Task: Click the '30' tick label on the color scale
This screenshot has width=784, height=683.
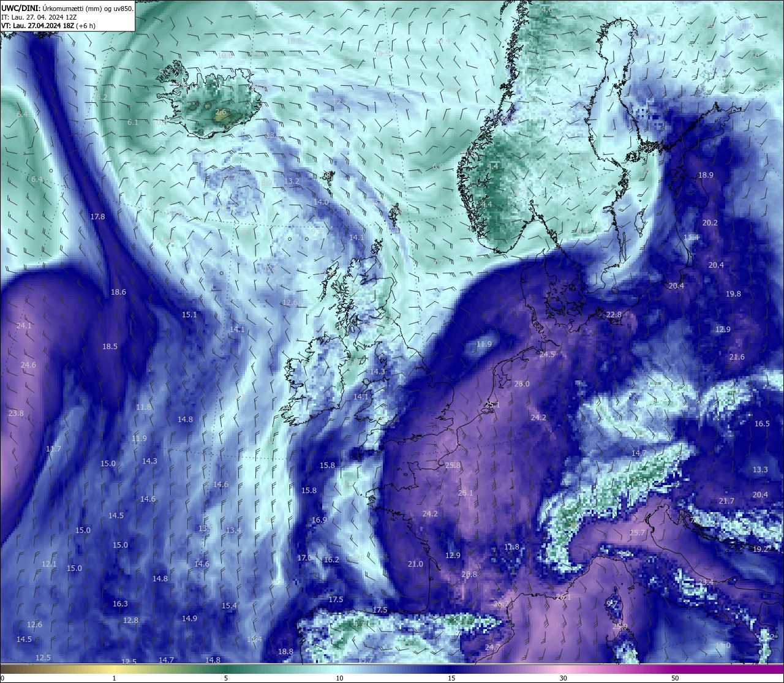Action: tap(563, 677)
